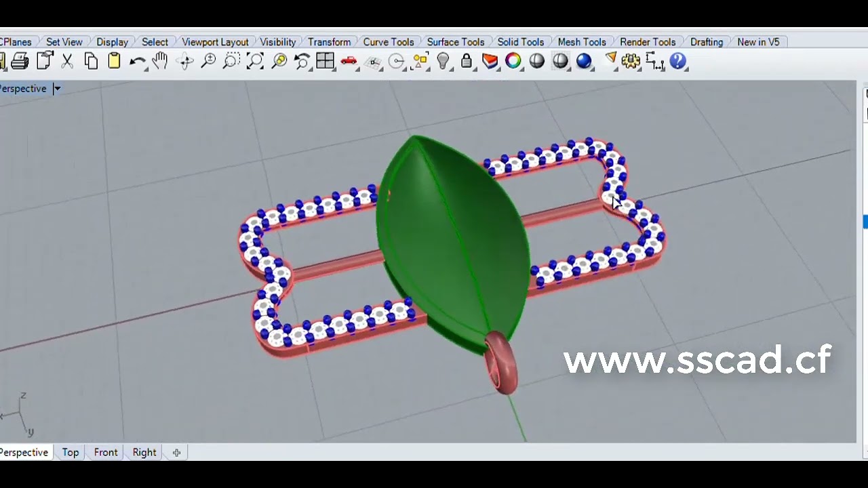The width and height of the screenshot is (868, 488).
Task: Select the bottom Perspective viewport tab
Action: click(x=24, y=452)
